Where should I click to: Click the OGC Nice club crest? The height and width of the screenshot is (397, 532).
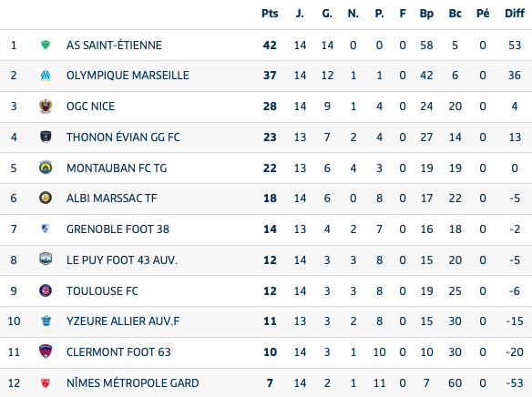[x=46, y=107]
